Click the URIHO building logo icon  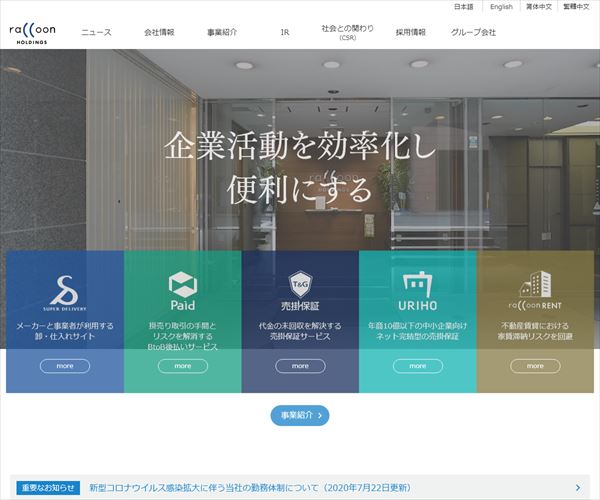click(417, 284)
